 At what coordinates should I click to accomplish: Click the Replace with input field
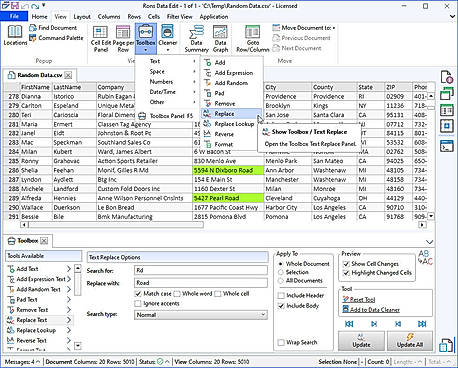pos(201,283)
